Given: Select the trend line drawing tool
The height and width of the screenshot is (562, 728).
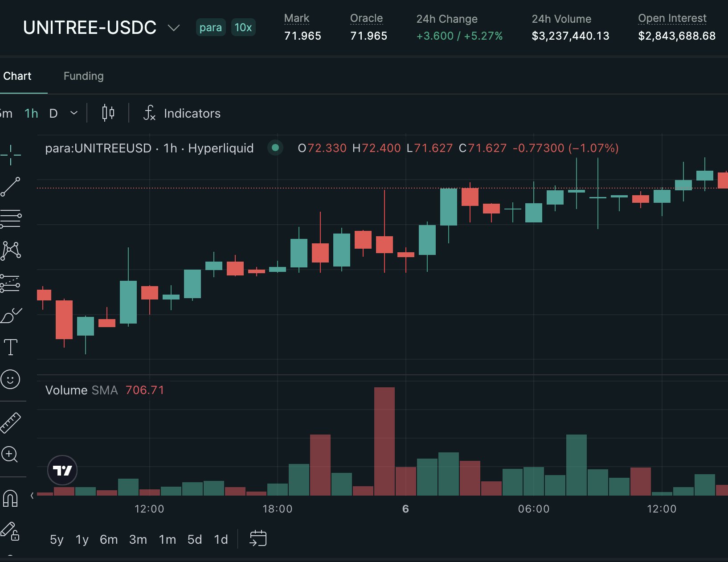Looking at the screenshot, I should (11, 187).
